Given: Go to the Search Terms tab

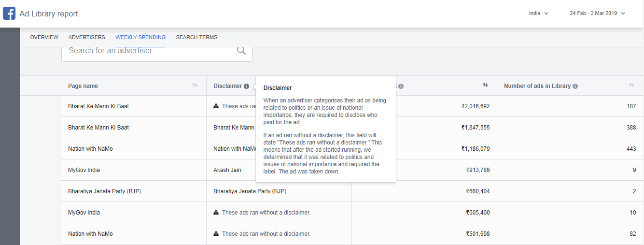Looking at the screenshot, I should click(196, 37).
